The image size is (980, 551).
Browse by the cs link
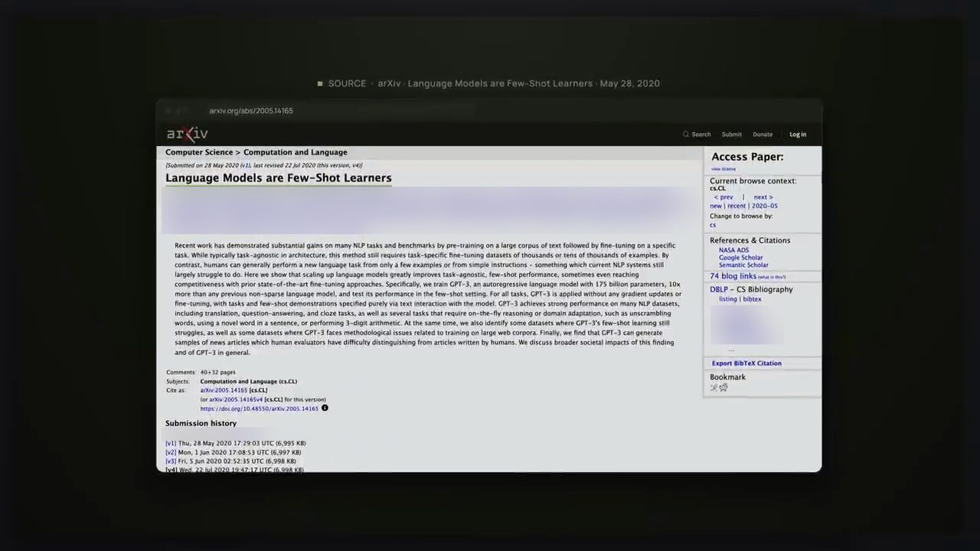(x=713, y=225)
